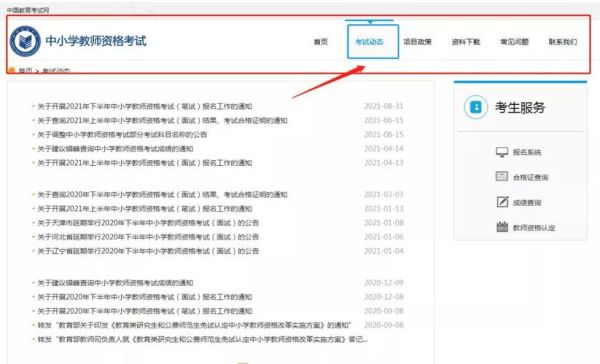Screen dimensions: 600x364
Task: Click the 中国教育考试网 text at the top
Action: click(x=28, y=10)
